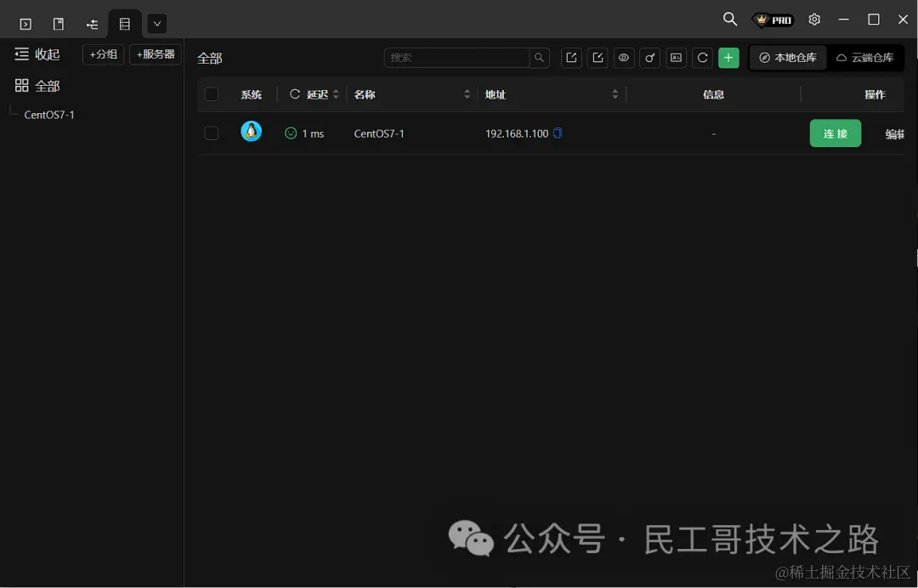Check the select-all checkbox in table header
This screenshot has width=918, height=588.
tap(211, 94)
